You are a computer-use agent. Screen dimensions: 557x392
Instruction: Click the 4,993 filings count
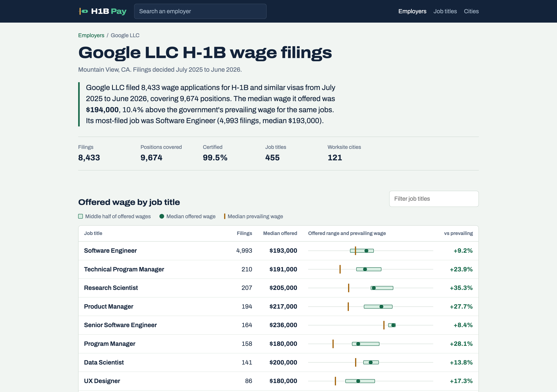(x=244, y=251)
